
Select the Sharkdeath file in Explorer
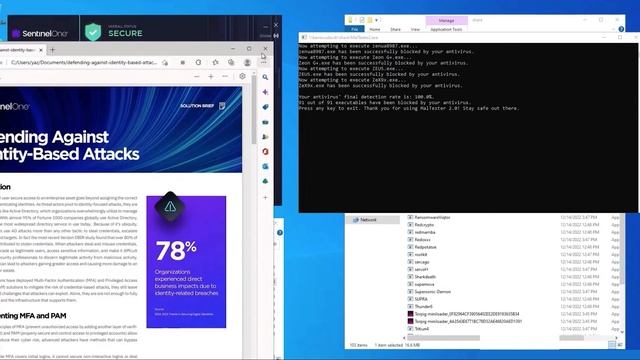pyautogui.click(x=424, y=277)
